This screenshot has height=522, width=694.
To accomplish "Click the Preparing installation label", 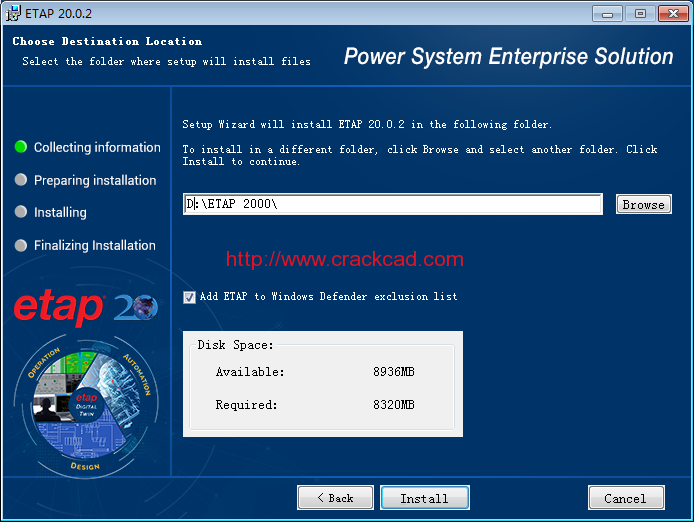I will click(95, 180).
